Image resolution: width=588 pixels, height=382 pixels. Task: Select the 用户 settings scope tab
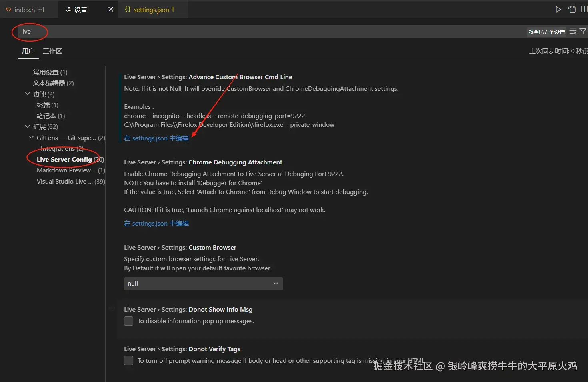point(28,51)
